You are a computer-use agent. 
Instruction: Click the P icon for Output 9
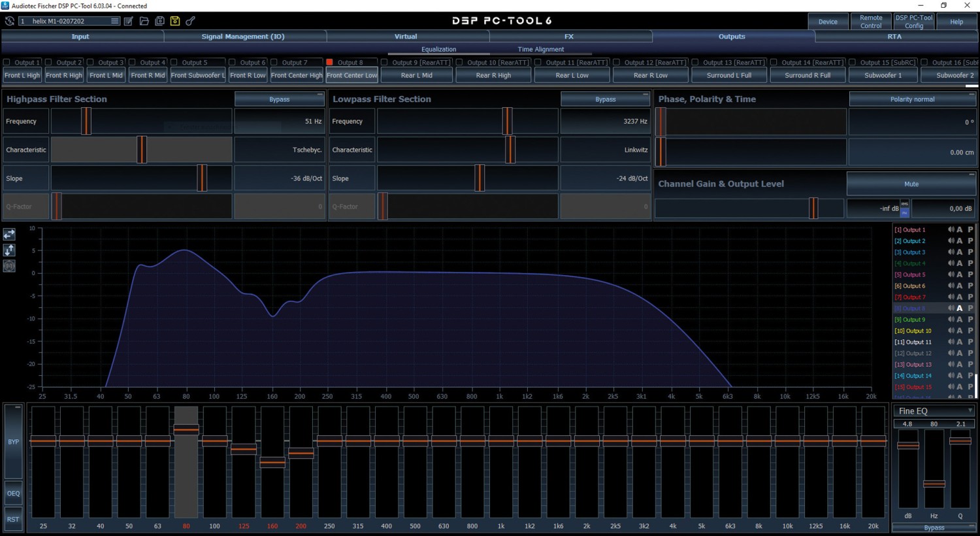(970, 320)
